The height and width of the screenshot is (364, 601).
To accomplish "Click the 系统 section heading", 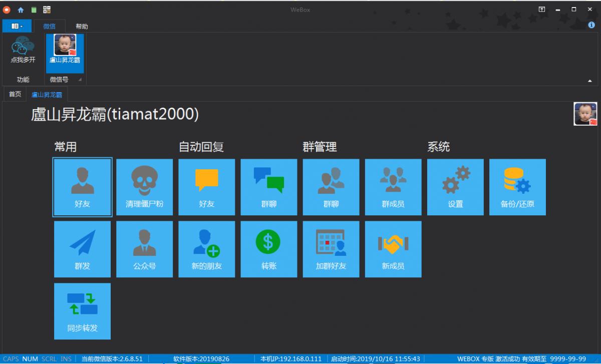I will [438, 147].
